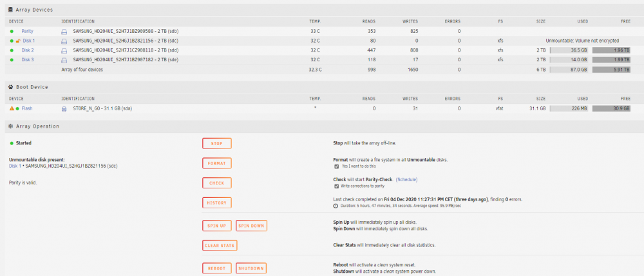
Task: Toggle 'Write corrections to parity' checkbox
Action: tap(337, 186)
